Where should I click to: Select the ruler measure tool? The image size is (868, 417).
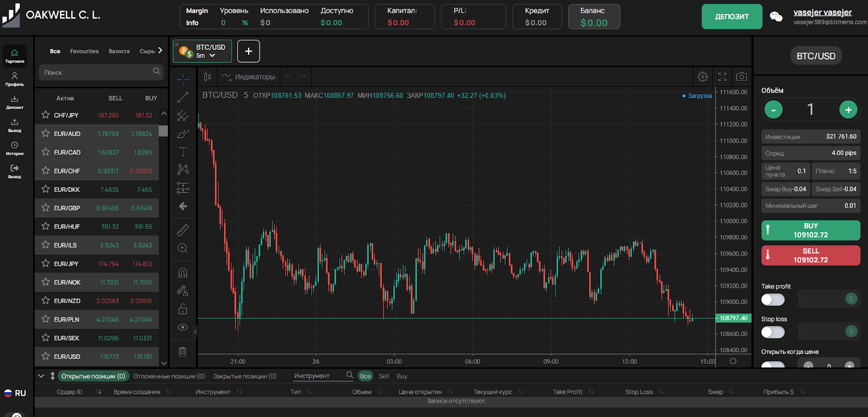coord(183,230)
